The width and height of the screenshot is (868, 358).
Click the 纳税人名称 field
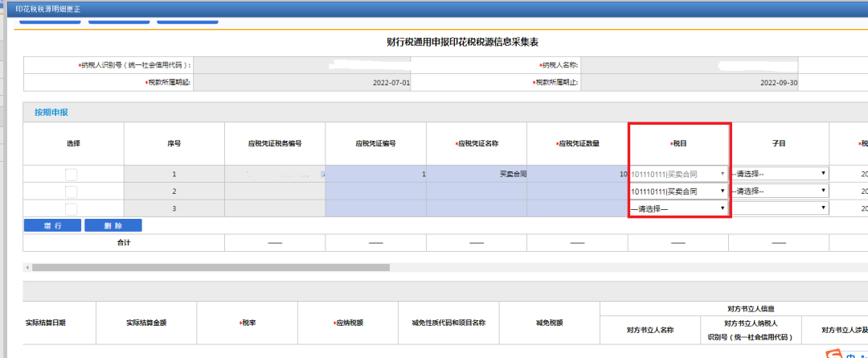[690, 65]
